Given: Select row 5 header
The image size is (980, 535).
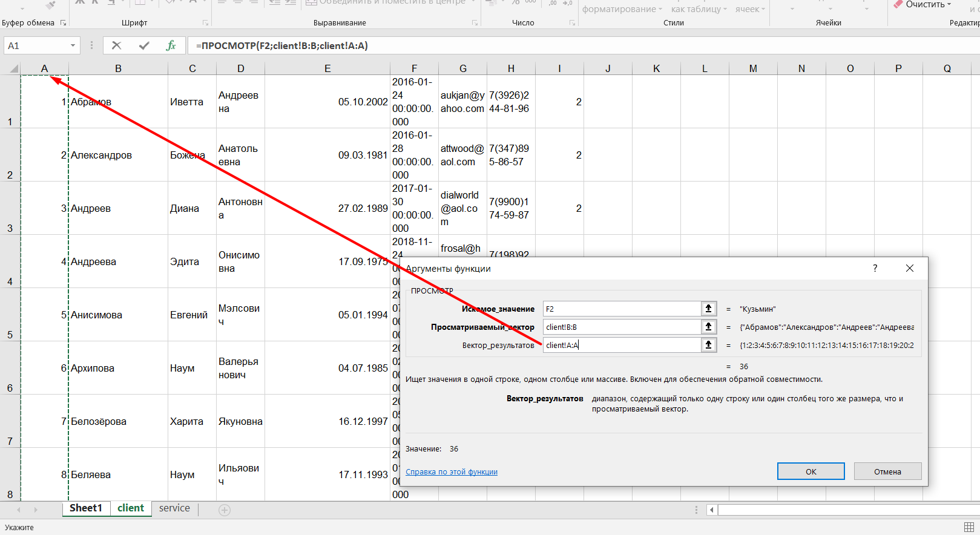Looking at the screenshot, I should pyautogui.click(x=10, y=315).
